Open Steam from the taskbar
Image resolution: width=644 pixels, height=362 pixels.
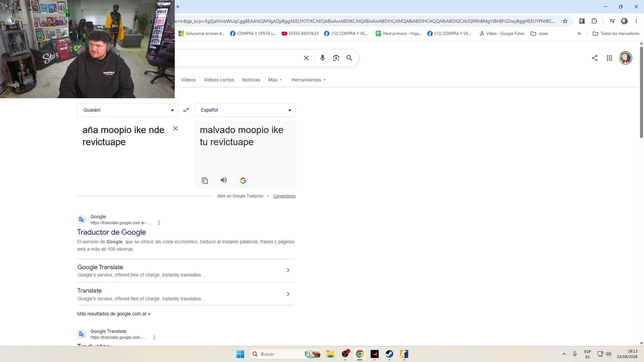[389, 354]
